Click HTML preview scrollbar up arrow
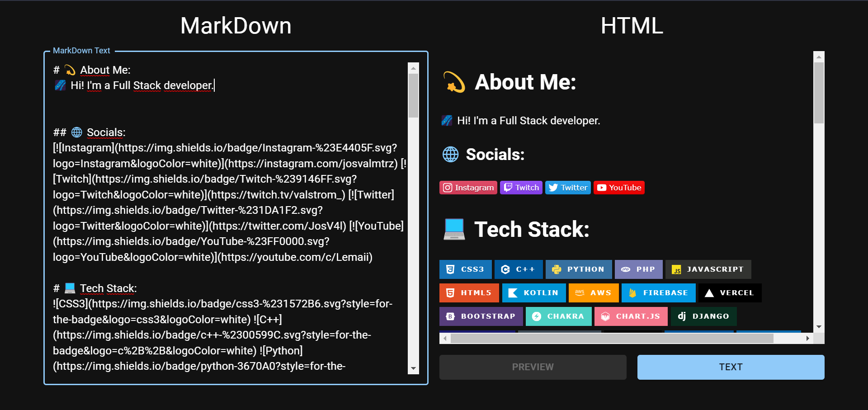Screen dimensions: 868x410 (x=819, y=57)
